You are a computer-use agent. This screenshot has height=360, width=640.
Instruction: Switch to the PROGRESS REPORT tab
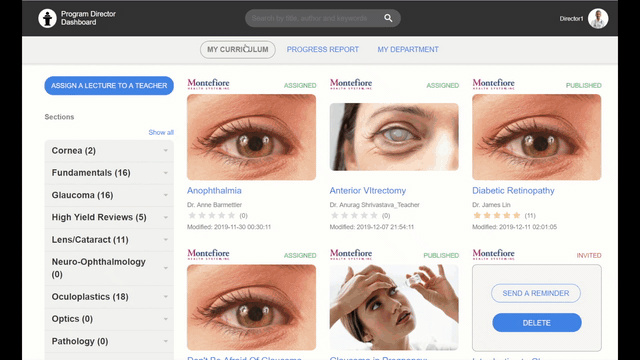[x=322, y=49]
